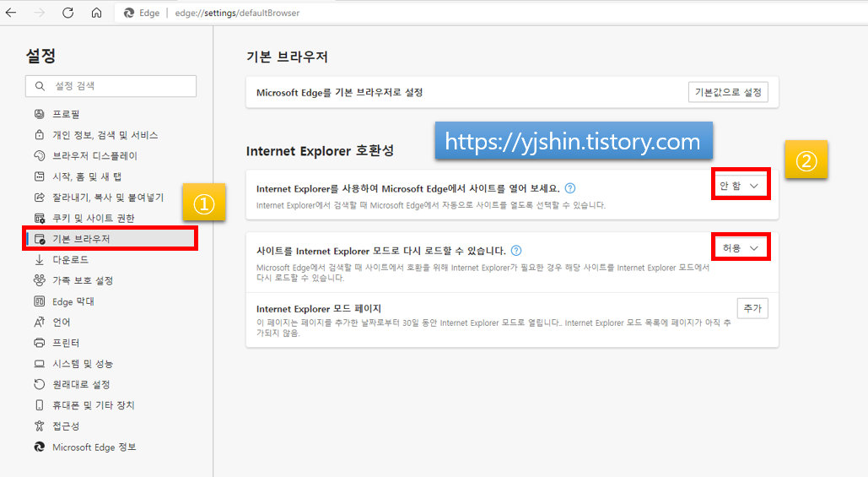Click the 가족 보호 설정 icon

(40, 280)
